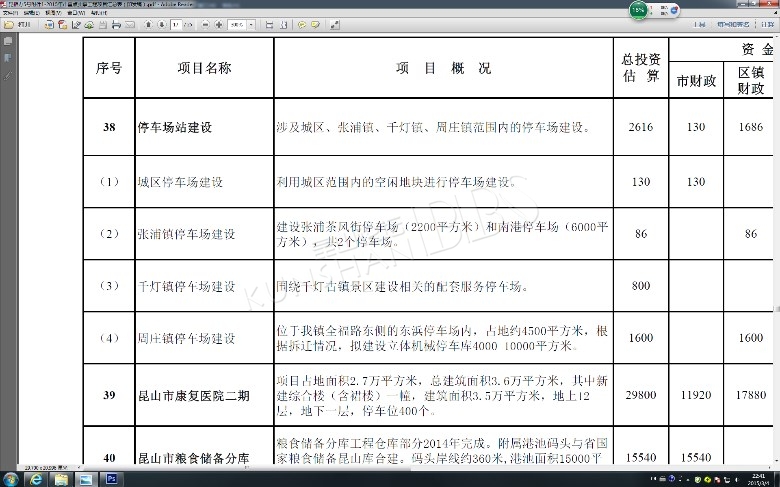Click the serial number 39
780x487 pixels.
[109, 395]
